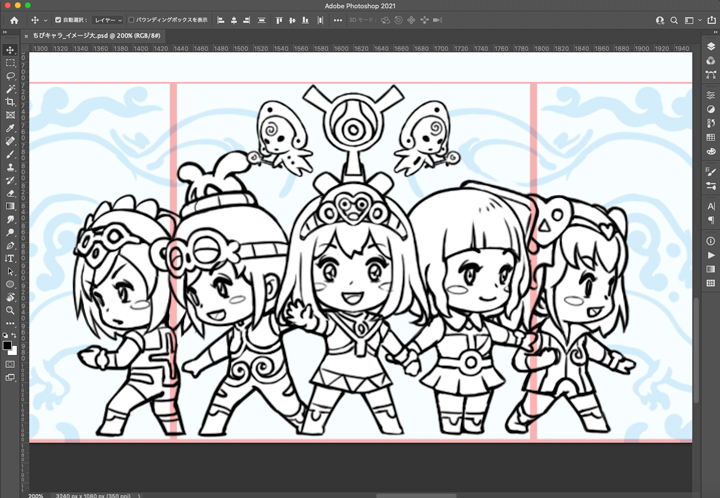The image size is (720, 498).
Task: Select the Magic Wand tool
Action: point(10,89)
